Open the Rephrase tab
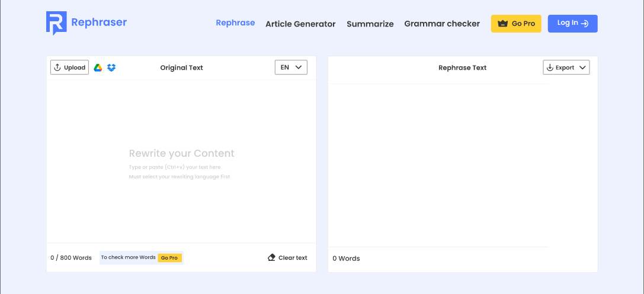 click(x=235, y=23)
